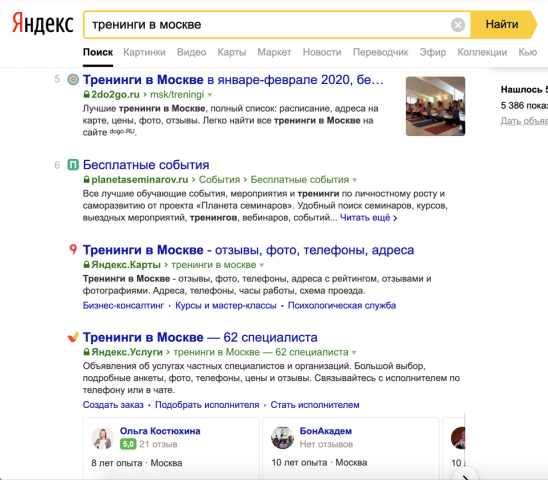
Task: Open the Новости tab
Action: [322, 52]
